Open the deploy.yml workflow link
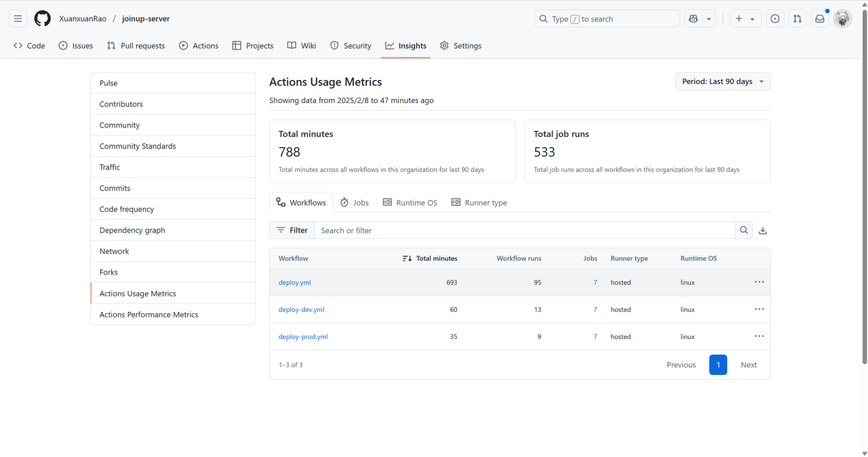The width and height of the screenshot is (868, 457). (x=294, y=283)
